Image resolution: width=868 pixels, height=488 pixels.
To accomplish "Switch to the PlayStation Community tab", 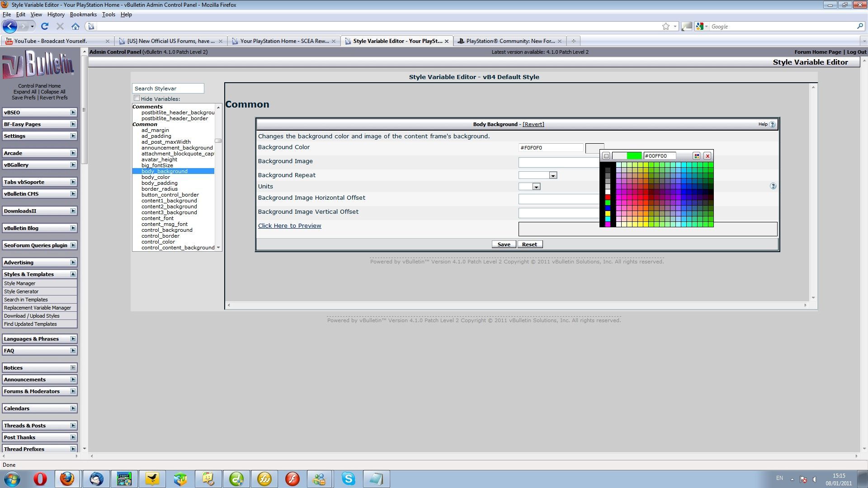I will coord(510,41).
